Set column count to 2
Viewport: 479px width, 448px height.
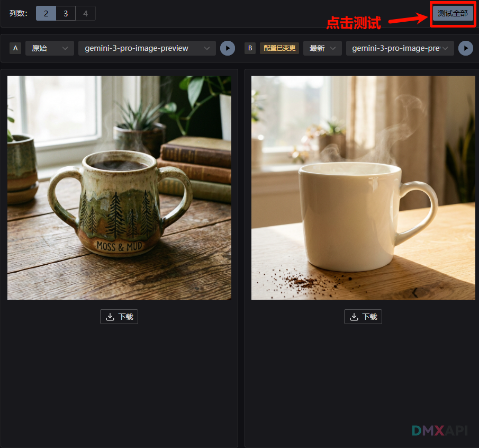pyautogui.click(x=46, y=13)
